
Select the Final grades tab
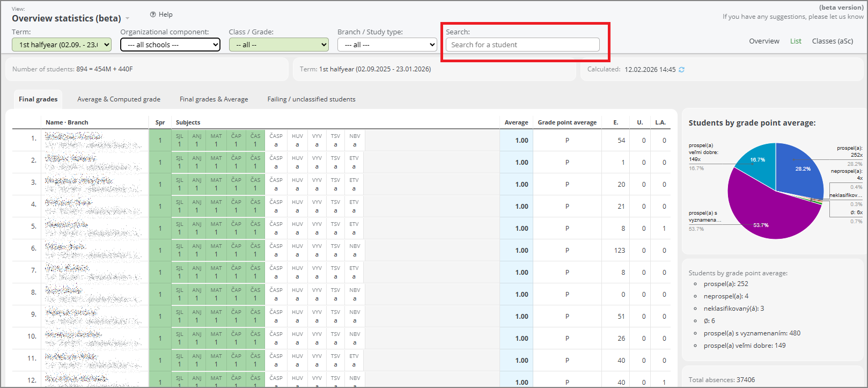[38, 99]
